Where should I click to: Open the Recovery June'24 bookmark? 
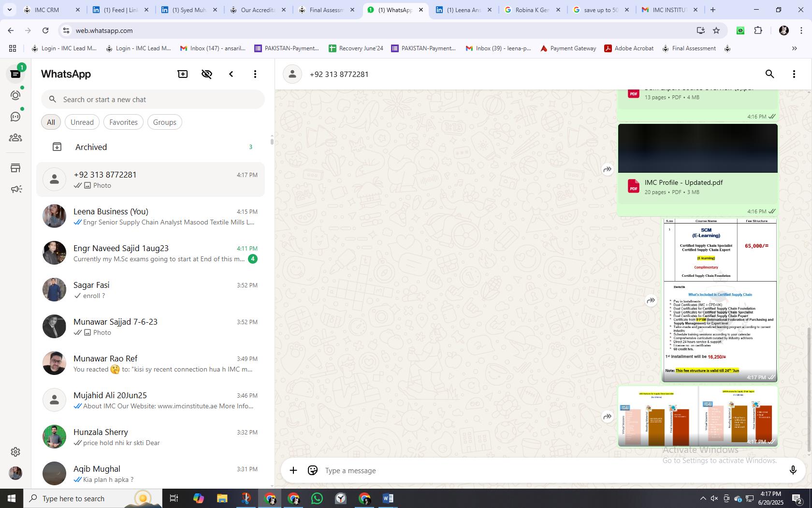356,48
